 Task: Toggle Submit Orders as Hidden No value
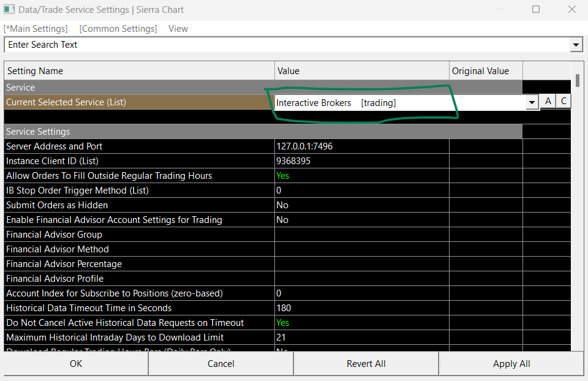(x=362, y=205)
